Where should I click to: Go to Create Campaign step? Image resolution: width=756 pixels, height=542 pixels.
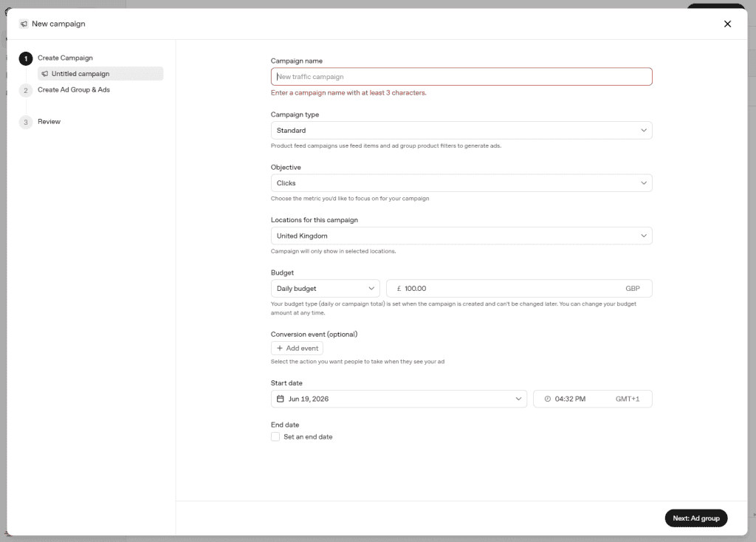coord(65,58)
